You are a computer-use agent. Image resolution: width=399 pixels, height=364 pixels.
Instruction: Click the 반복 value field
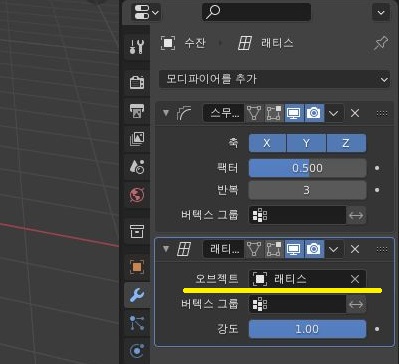[307, 190]
